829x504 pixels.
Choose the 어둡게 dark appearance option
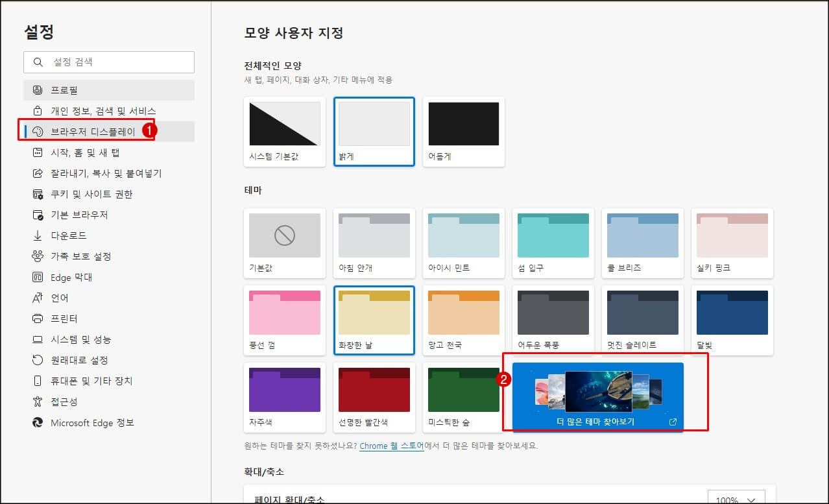point(464,132)
